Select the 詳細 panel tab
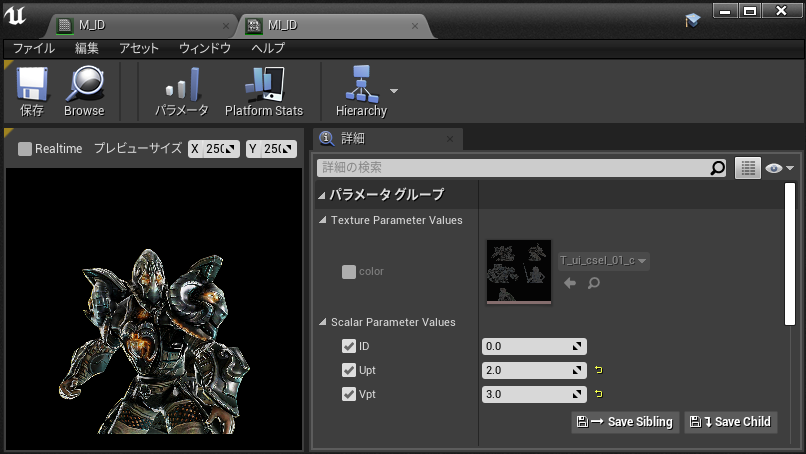The image size is (806, 454). (388, 139)
